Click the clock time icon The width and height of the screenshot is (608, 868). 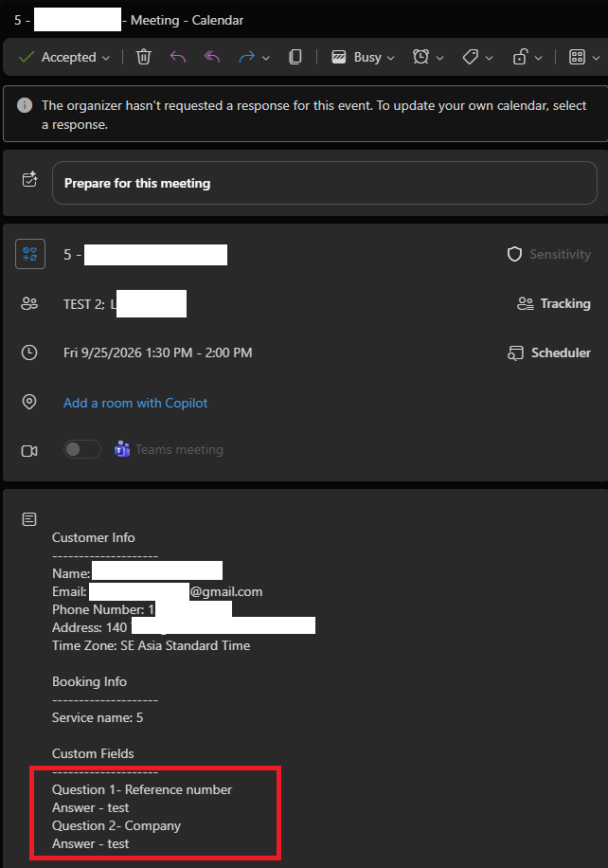29,353
